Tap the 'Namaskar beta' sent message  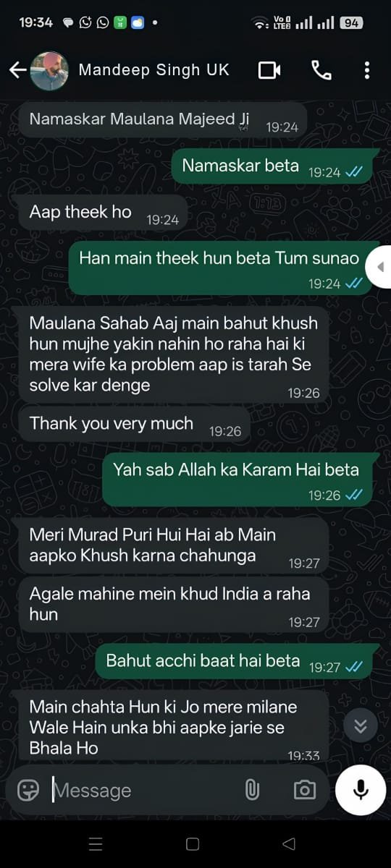[275, 166]
